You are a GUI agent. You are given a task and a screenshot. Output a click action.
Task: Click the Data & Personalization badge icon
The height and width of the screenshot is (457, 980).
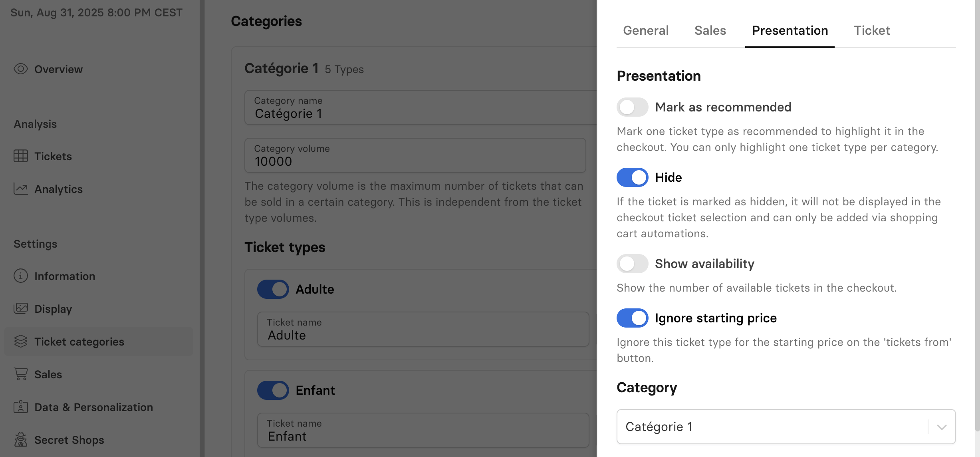coord(21,407)
